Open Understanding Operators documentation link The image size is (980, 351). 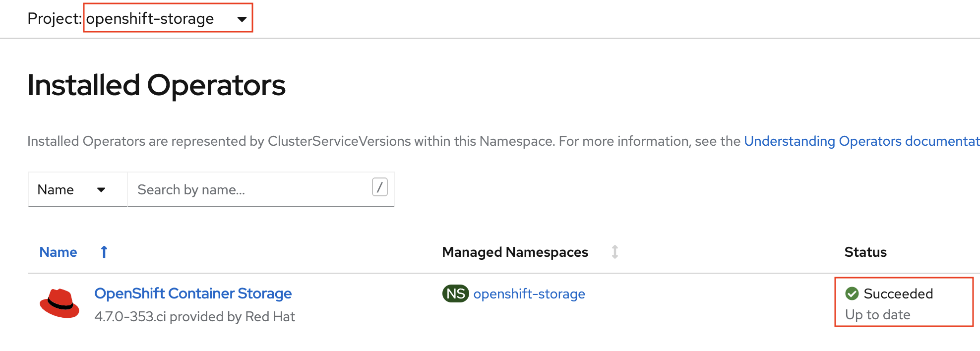(861, 141)
